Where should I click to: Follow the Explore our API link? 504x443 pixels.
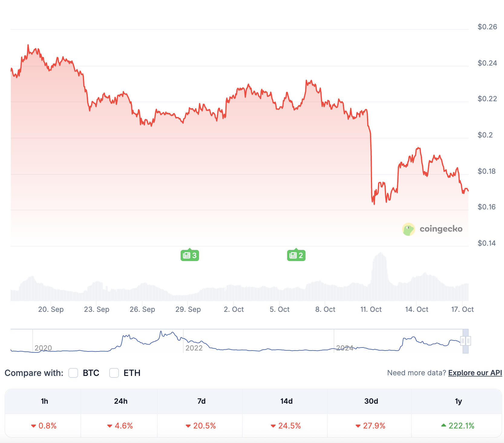click(x=475, y=373)
